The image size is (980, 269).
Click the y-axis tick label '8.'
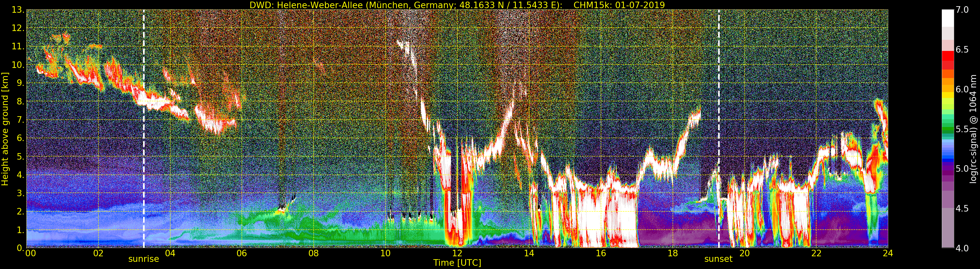point(21,102)
